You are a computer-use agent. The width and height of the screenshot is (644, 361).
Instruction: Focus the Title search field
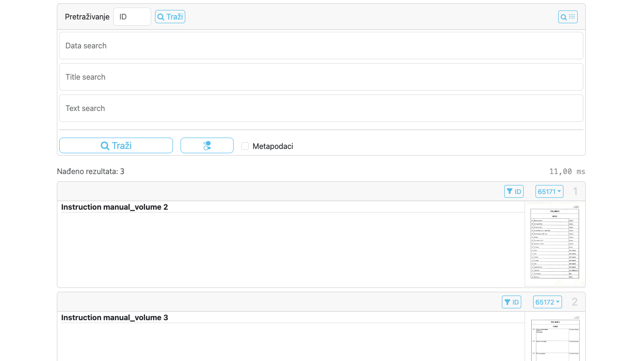click(321, 77)
